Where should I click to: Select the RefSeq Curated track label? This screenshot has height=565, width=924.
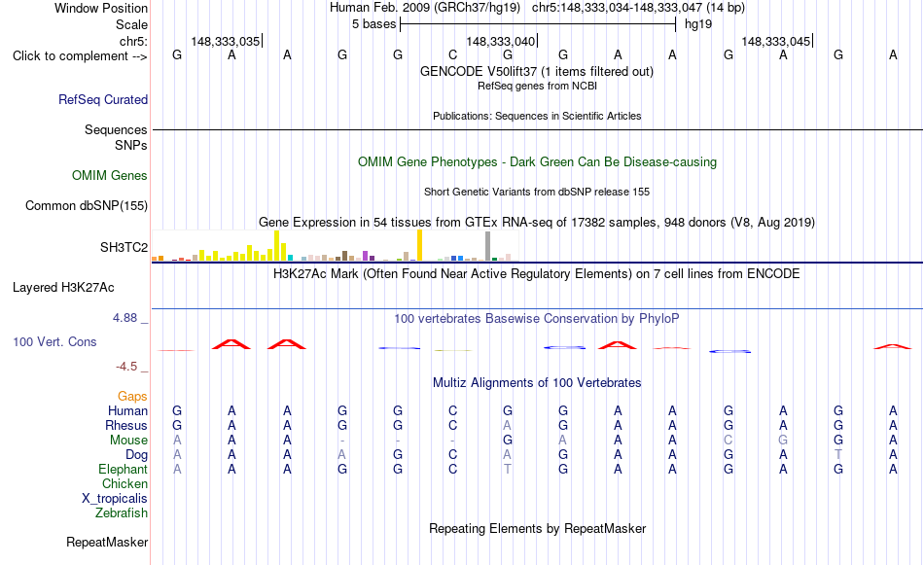[x=102, y=99]
